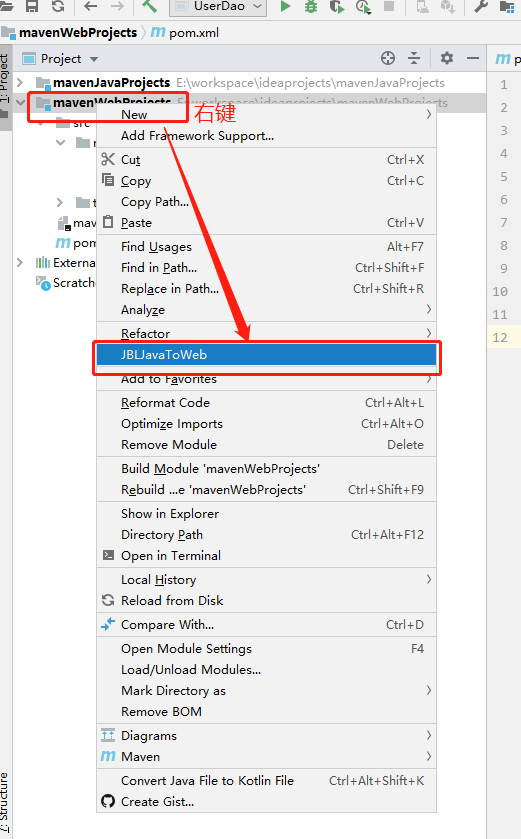The image size is (521, 839).
Task: Select Open in Terminal
Action: coord(266,555)
